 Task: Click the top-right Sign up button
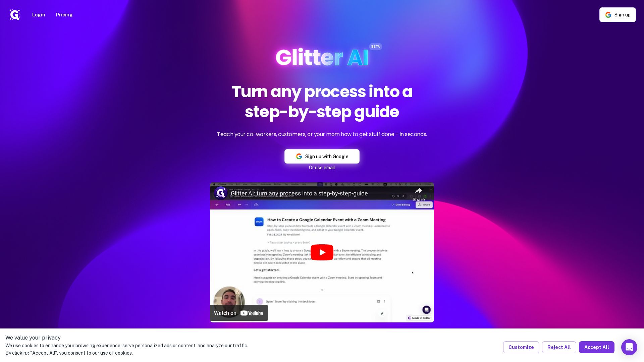pos(618,15)
